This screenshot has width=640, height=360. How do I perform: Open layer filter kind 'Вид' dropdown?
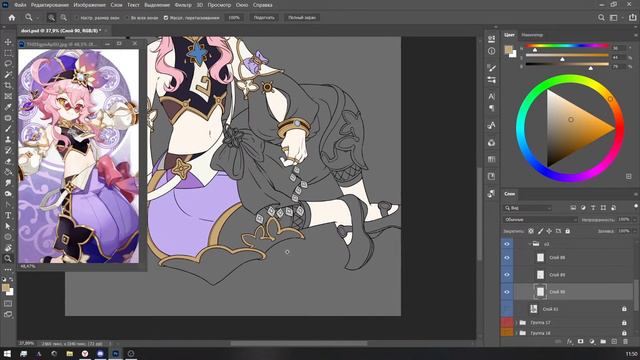click(x=528, y=208)
